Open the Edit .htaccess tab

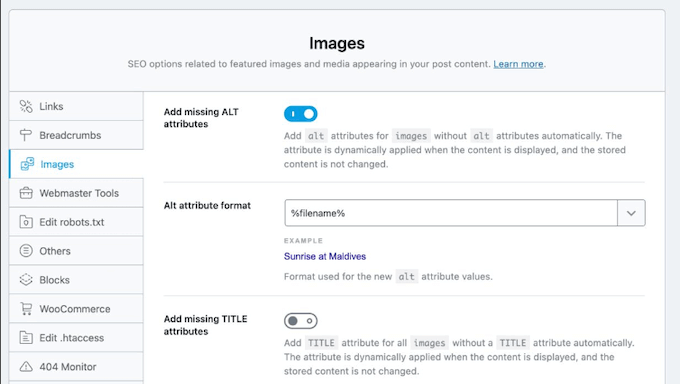coord(76,338)
